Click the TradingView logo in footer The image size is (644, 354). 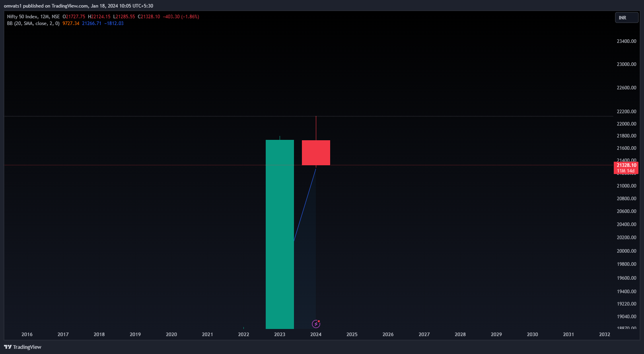(x=23, y=347)
